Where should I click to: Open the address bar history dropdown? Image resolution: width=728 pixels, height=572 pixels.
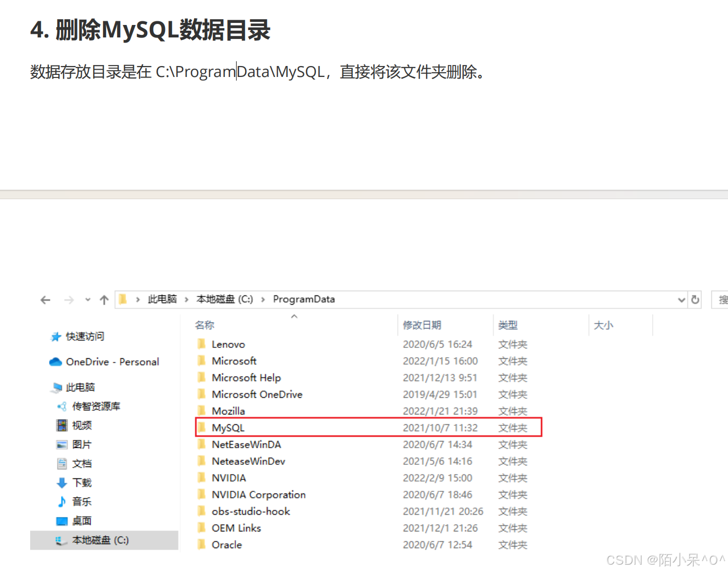point(681,300)
